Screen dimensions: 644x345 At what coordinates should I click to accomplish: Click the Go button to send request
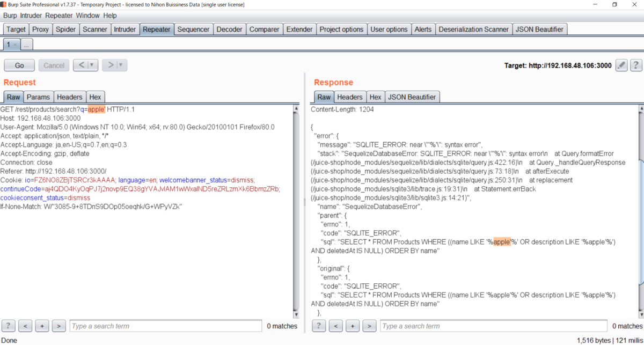tap(19, 65)
